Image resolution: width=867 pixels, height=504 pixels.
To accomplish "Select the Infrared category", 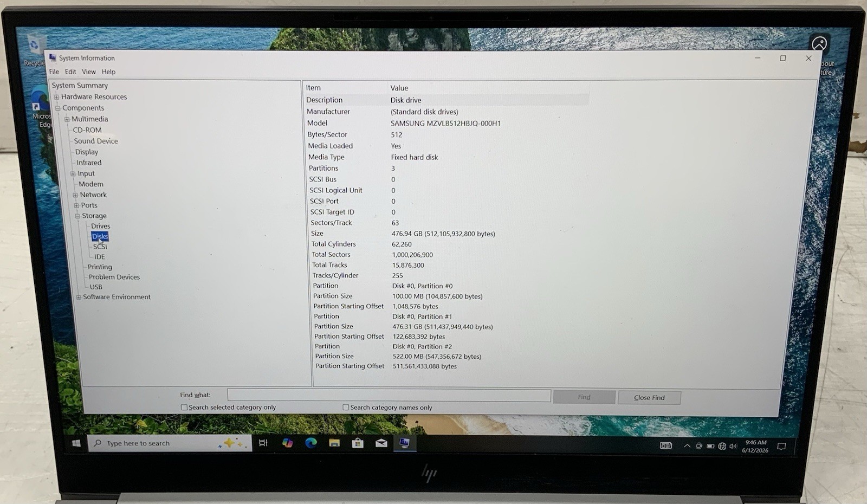I will (89, 163).
